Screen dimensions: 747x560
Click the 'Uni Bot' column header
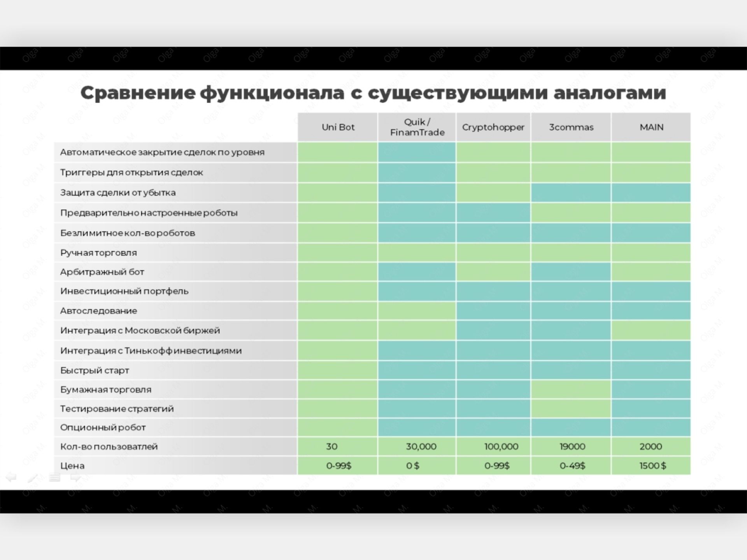pos(337,127)
